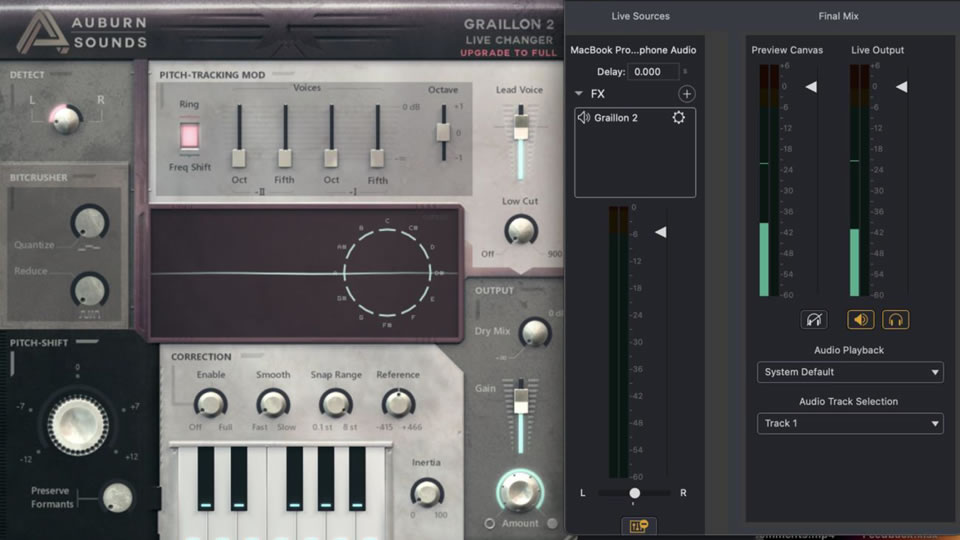Click the glowing Amount knob
The height and width of the screenshot is (540, 960).
[x=520, y=490]
